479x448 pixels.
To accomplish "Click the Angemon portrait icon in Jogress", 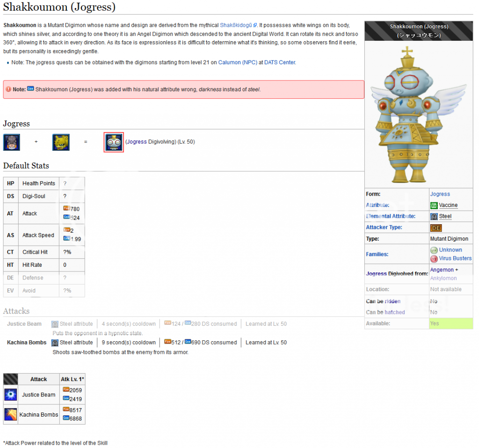I will (12, 142).
